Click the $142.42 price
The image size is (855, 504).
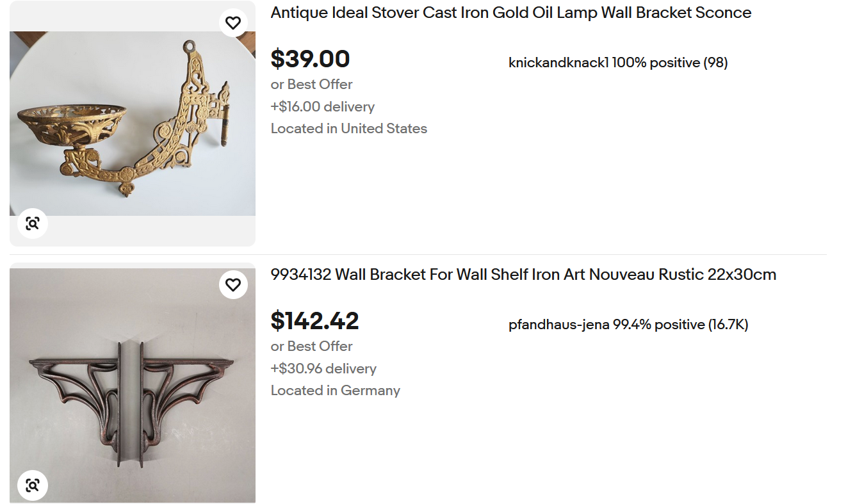(x=314, y=321)
